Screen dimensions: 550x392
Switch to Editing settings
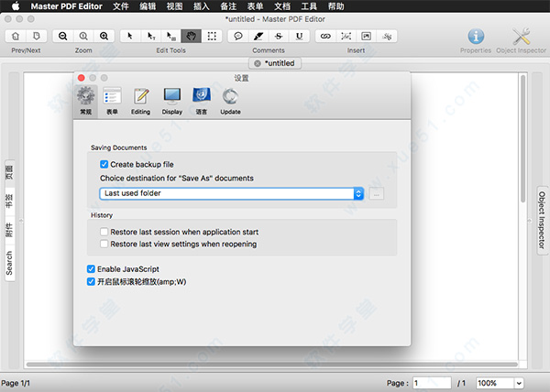pos(140,101)
